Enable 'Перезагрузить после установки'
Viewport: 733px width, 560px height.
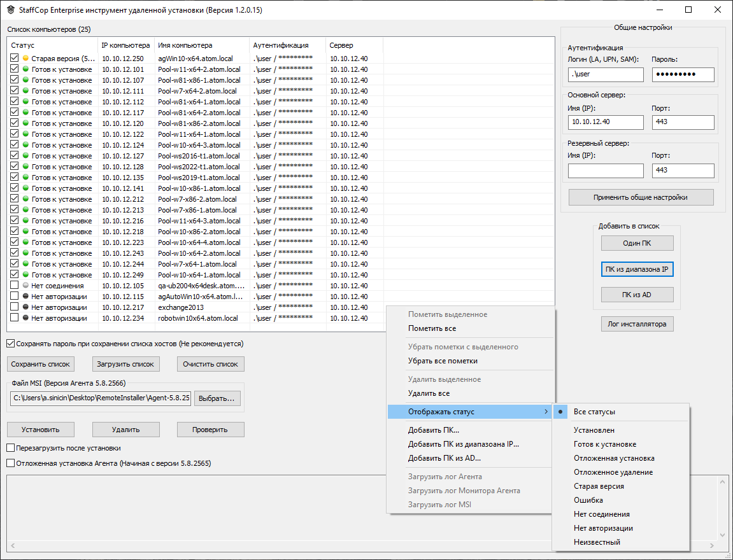[x=10, y=447]
